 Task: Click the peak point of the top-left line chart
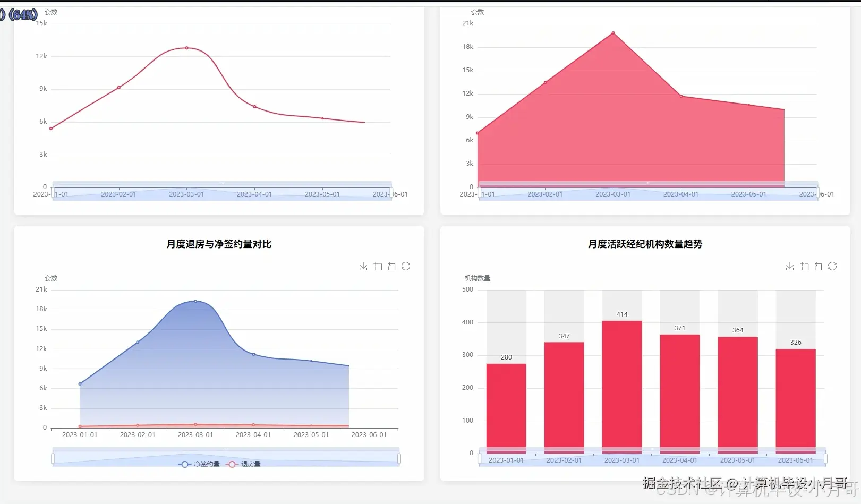click(186, 48)
